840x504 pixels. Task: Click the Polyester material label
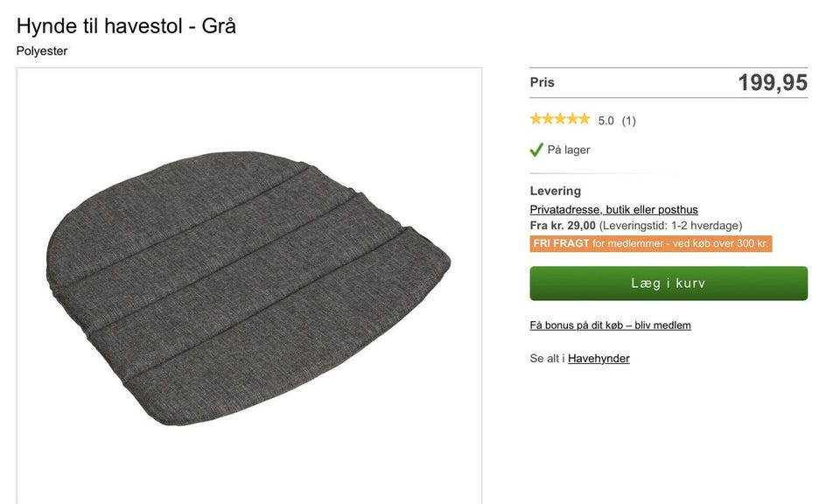pyautogui.click(x=42, y=51)
